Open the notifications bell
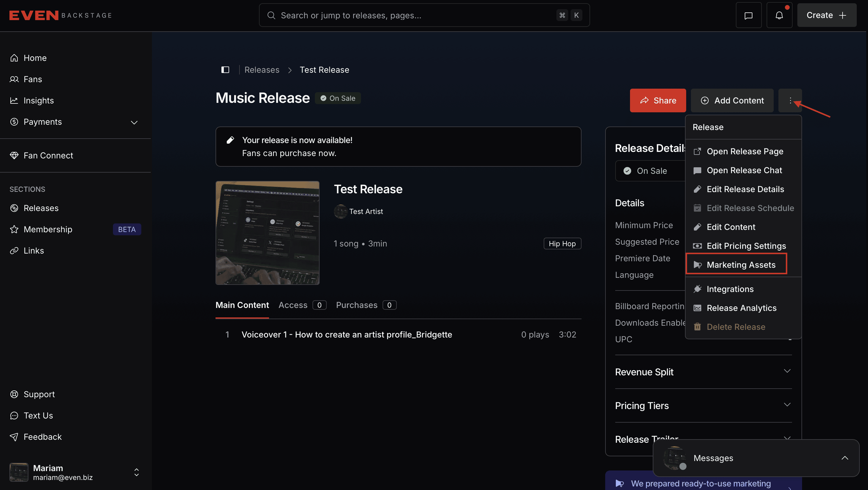The image size is (868, 490). (779, 15)
